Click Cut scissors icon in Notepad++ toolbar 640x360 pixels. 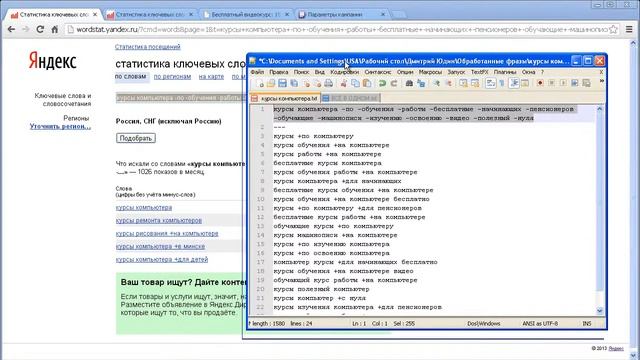(x=343, y=83)
